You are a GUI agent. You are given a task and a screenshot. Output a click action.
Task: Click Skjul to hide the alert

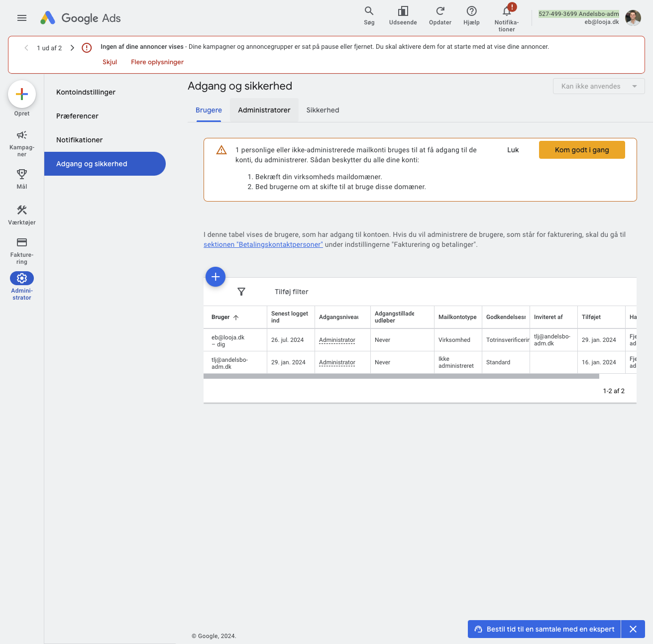point(109,62)
